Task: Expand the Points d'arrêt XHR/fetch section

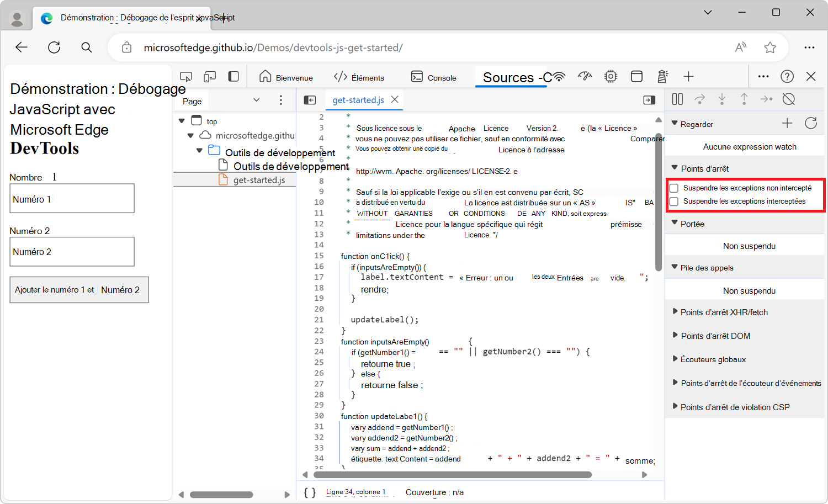Action: click(675, 311)
